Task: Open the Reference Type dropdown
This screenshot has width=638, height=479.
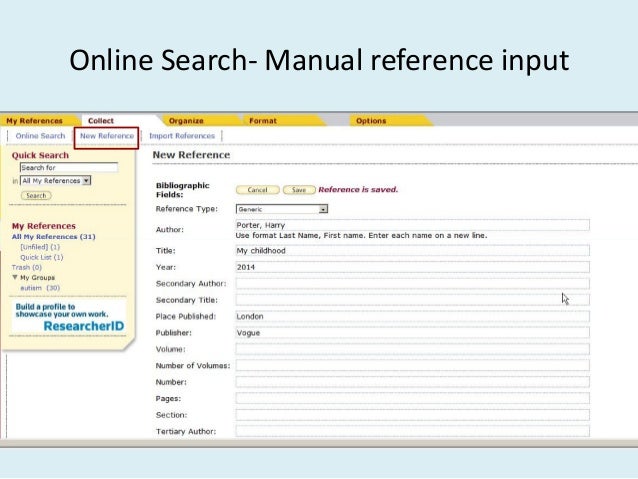Action: click(x=282, y=209)
